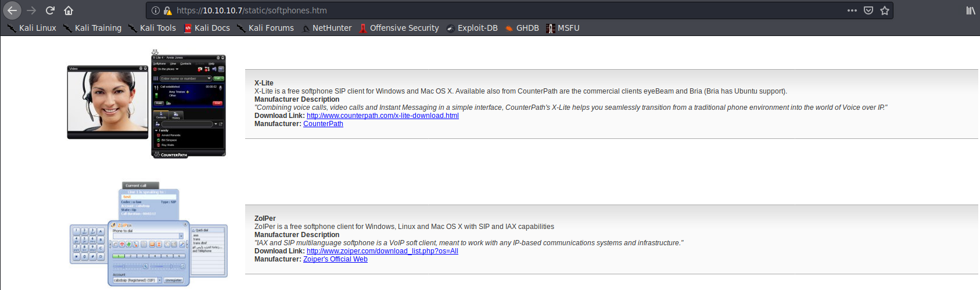Image resolution: width=980 pixels, height=290 pixels.
Task: Open GHDB bookmark
Action: click(x=522, y=28)
